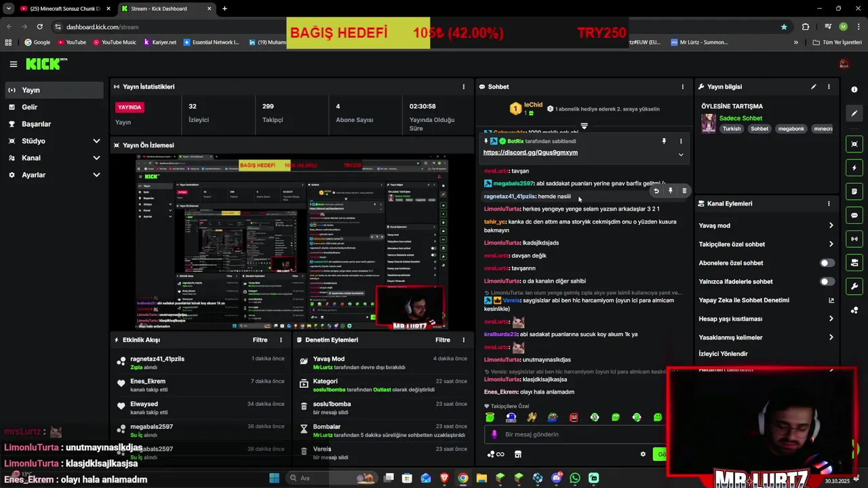Viewport: 868px width, 488px height.
Task: Edit stream info with pencil icon in Yayın bilgisi
Action: pos(813,87)
